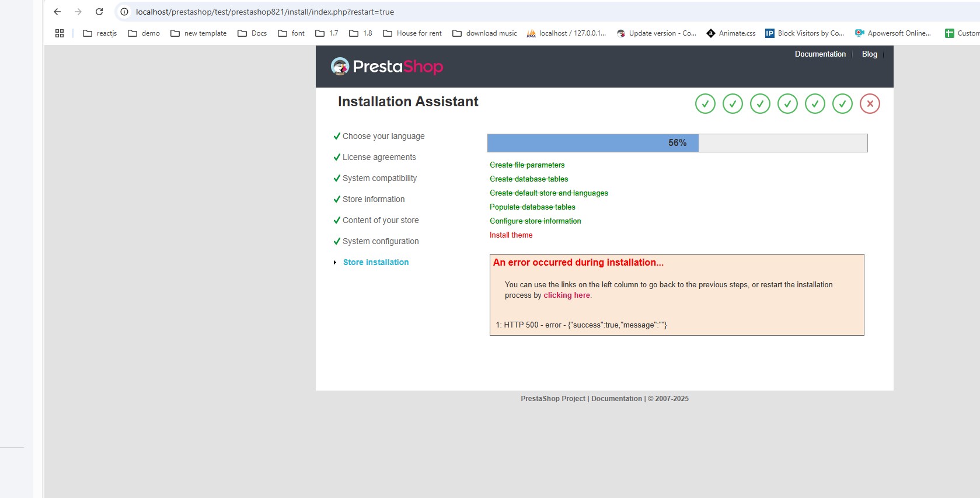The width and height of the screenshot is (980, 498).
Task: Open the demo bookmark folder
Action: [x=144, y=33]
